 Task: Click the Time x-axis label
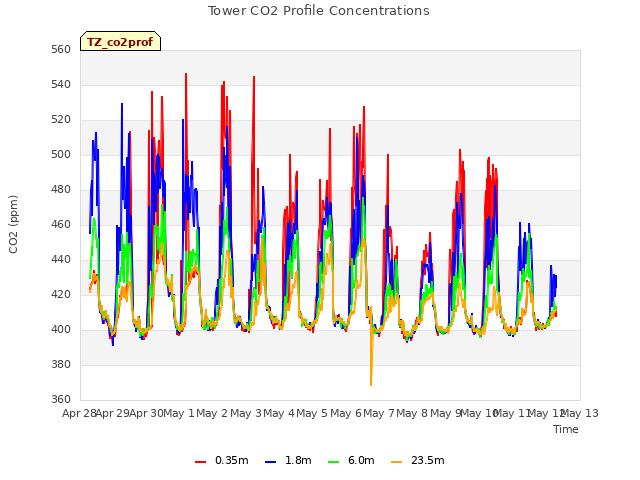coord(566,429)
